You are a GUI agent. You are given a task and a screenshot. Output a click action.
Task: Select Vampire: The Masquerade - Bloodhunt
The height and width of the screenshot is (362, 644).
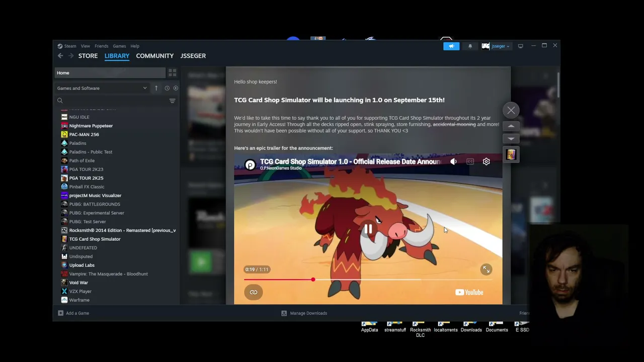pos(108,274)
